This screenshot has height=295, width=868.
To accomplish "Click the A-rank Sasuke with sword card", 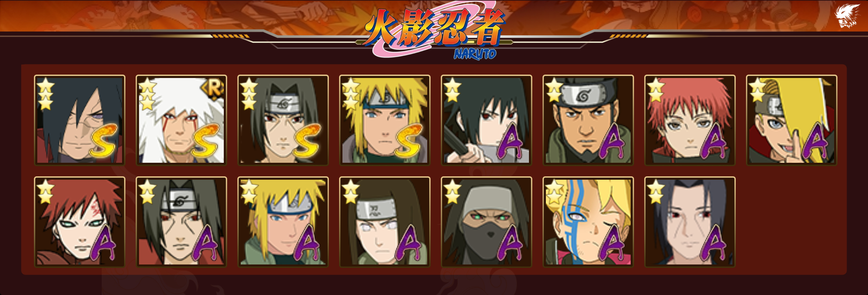I will [487, 120].
